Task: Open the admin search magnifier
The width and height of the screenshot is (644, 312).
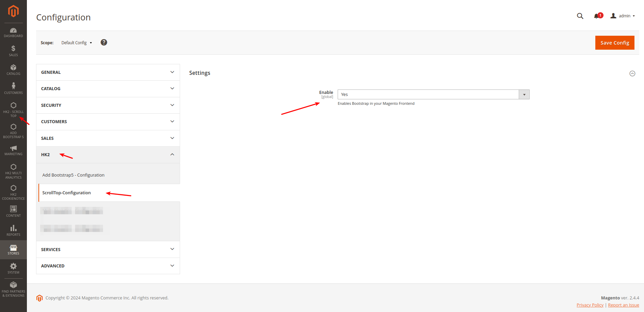Action: [x=580, y=16]
